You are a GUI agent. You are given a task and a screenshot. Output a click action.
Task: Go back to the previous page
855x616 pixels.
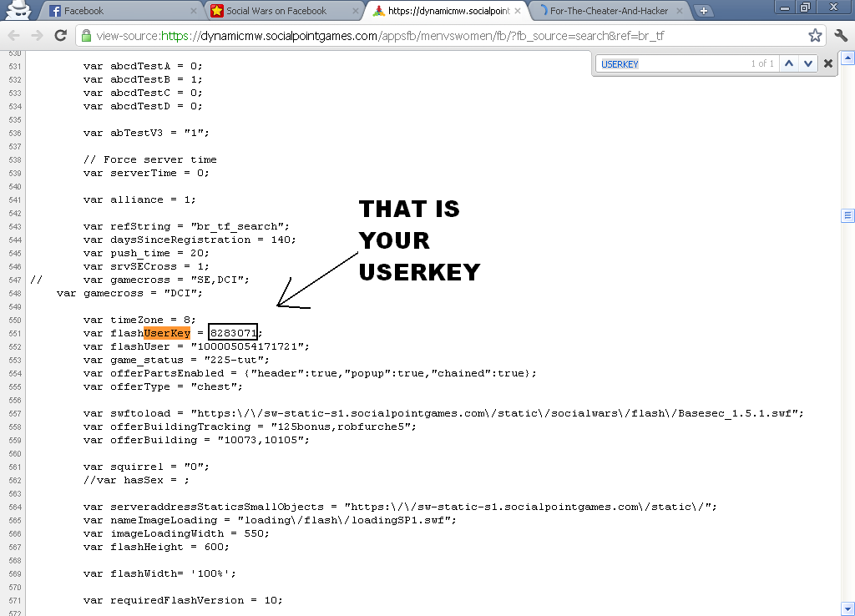coord(14,36)
